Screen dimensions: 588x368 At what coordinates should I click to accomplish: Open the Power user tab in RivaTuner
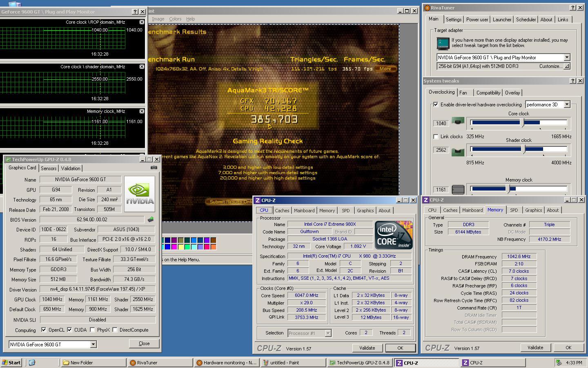point(477,20)
